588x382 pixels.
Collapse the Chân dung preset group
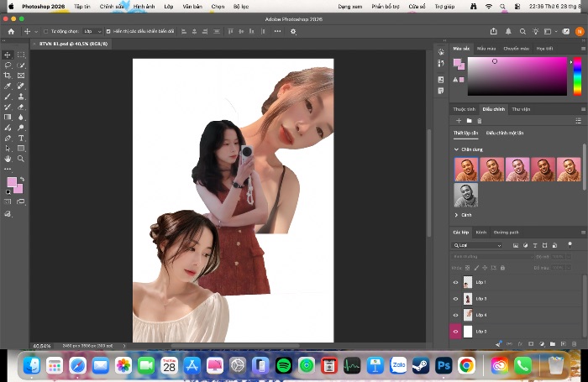click(456, 149)
